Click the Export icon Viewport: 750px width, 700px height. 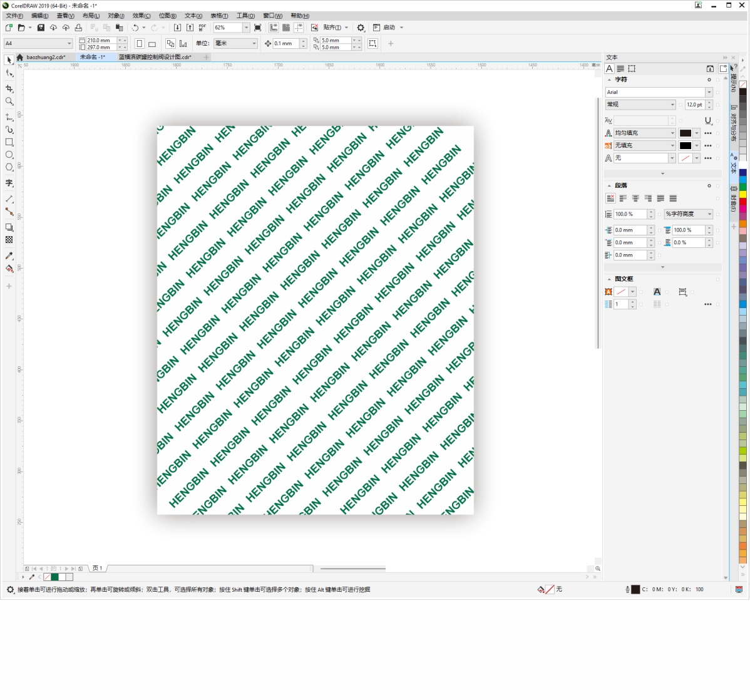[190, 28]
